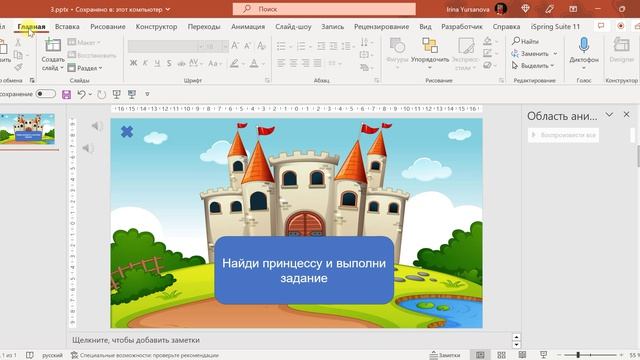Switch to reading view in status bar
This screenshot has height=360, width=640.
click(522, 355)
